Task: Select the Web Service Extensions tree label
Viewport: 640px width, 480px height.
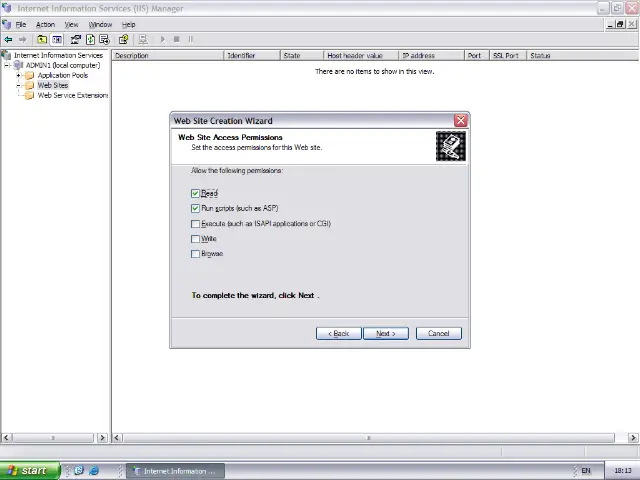Action: 73,96
